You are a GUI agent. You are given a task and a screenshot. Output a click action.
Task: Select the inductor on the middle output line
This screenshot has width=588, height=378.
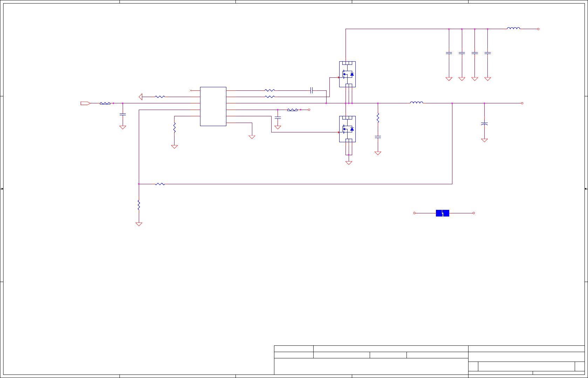pyautogui.click(x=416, y=103)
